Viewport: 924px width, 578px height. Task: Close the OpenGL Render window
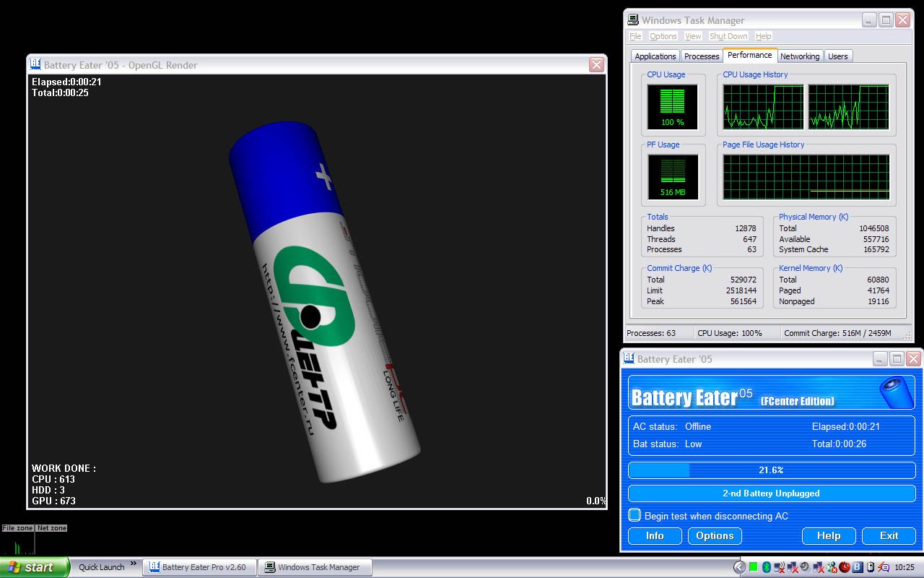[596, 64]
